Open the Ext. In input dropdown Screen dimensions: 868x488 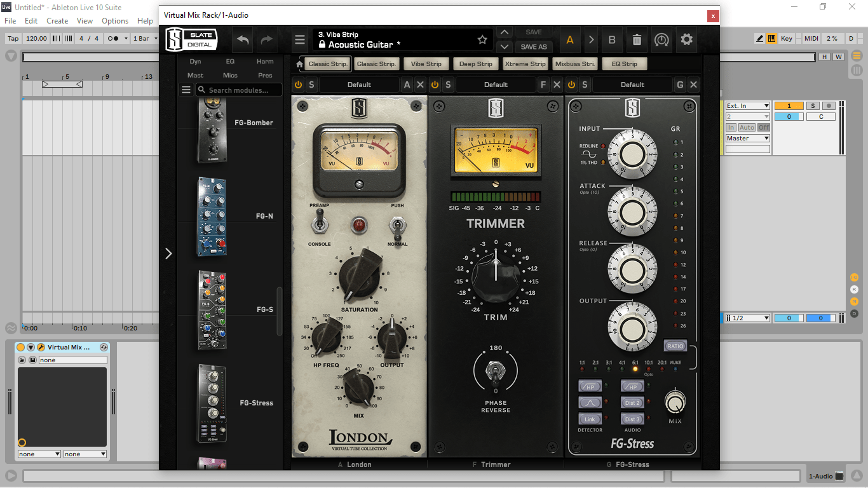(748, 106)
